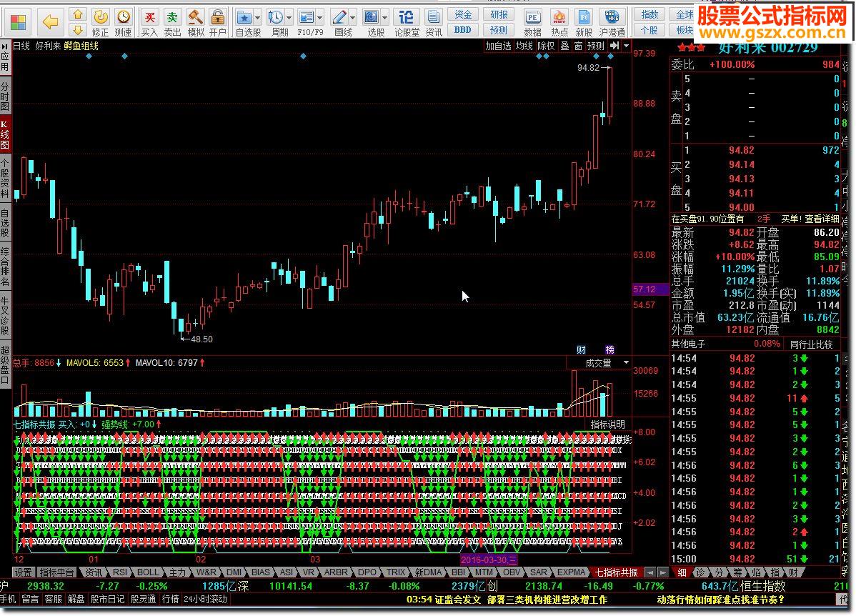Toggle 除权 ex-rights price adjustment
Screen dimensions: 856x616
pyautogui.click(x=545, y=45)
